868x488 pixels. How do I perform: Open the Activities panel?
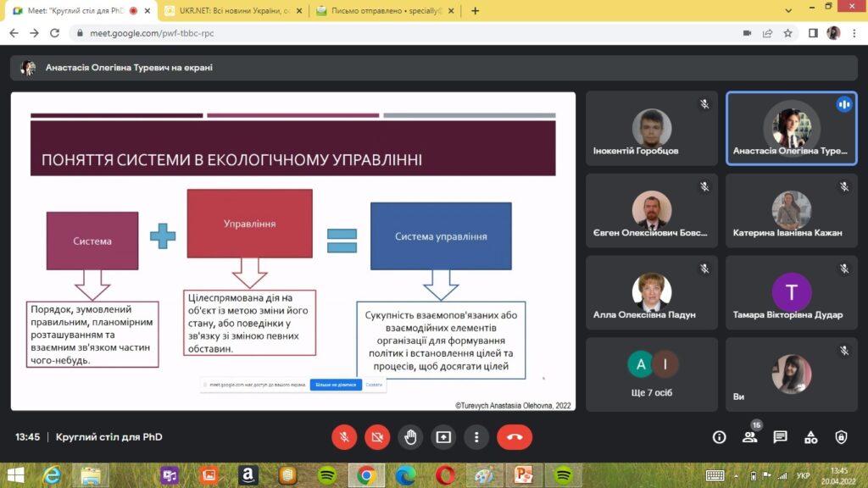click(810, 437)
